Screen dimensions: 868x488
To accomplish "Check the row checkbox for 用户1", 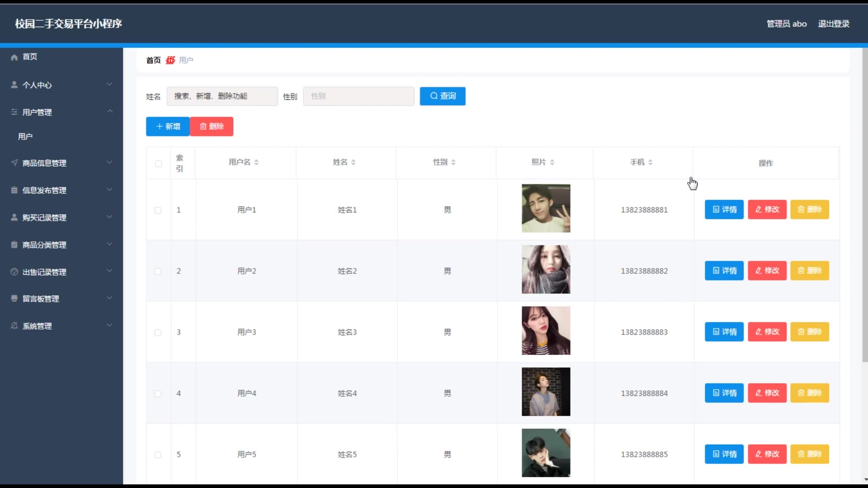I will (x=158, y=210).
